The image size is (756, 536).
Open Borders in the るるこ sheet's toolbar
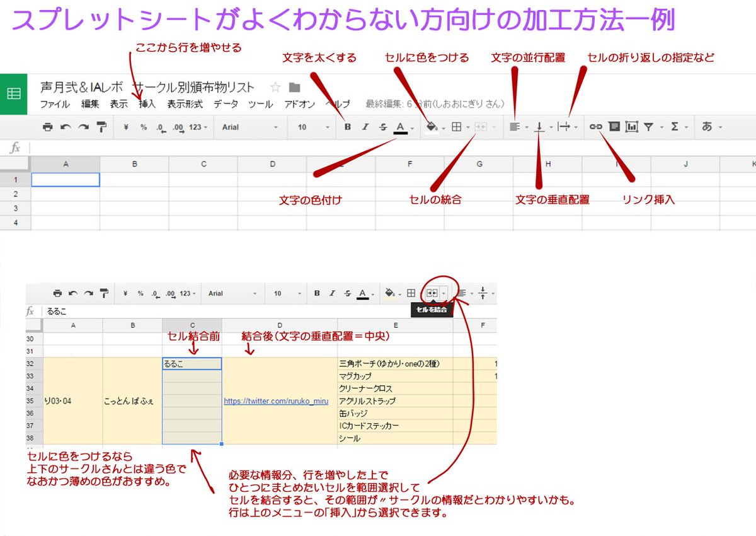coord(411,293)
